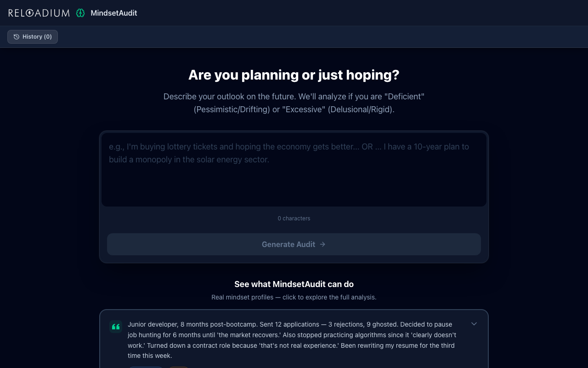Click the green brain MindsetAudit icon
The width and height of the screenshot is (588, 368).
[x=80, y=13]
